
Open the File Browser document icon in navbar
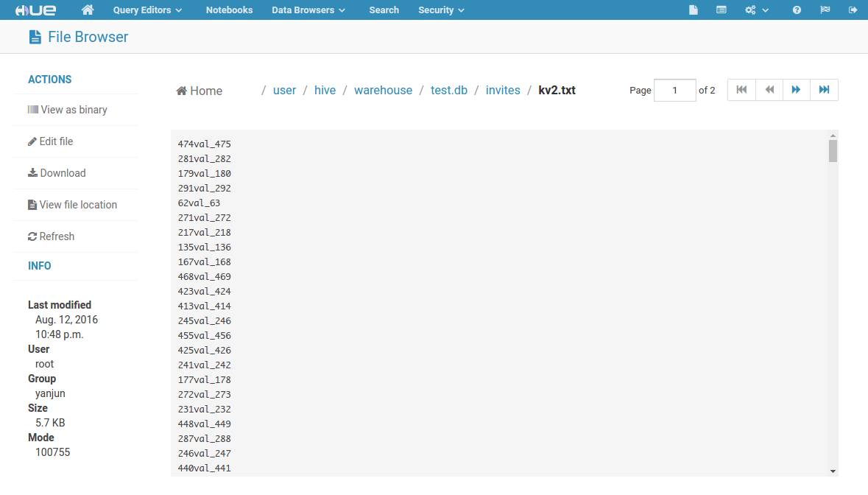[693, 10]
